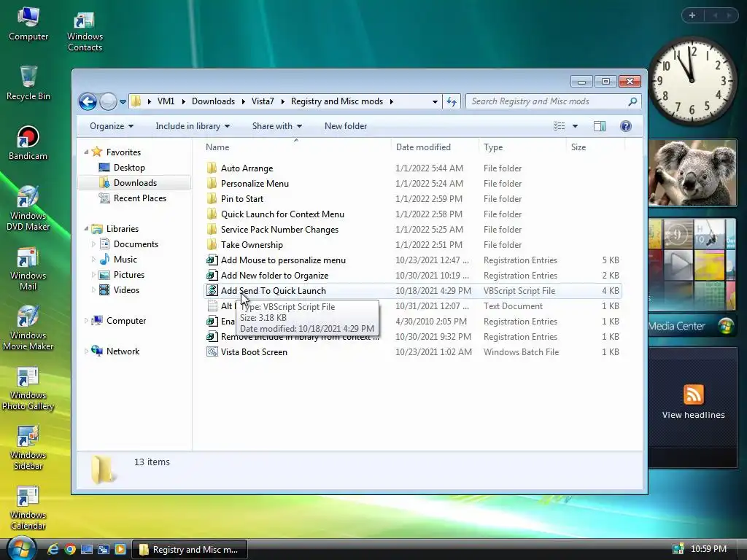This screenshot has width=747, height=560.
Task: Click the Explorer Forward arrow button
Action: tap(108, 101)
